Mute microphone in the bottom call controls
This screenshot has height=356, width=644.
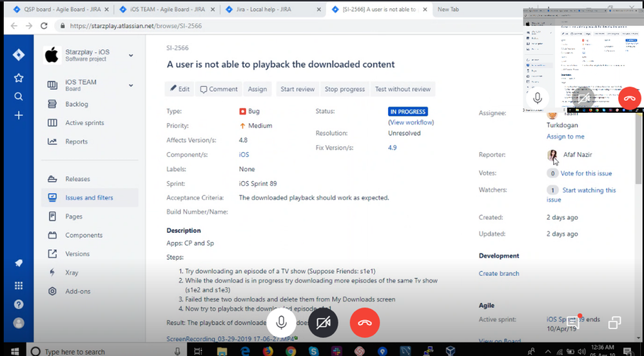281,322
